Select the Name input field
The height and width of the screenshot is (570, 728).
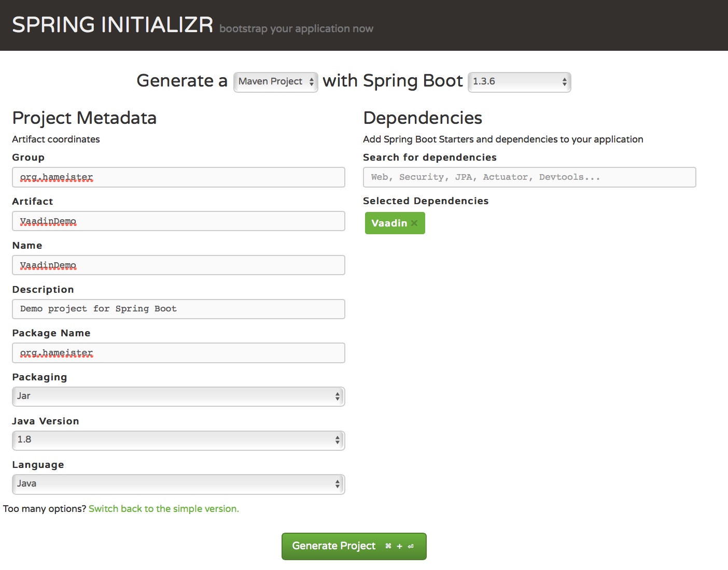(x=178, y=265)
